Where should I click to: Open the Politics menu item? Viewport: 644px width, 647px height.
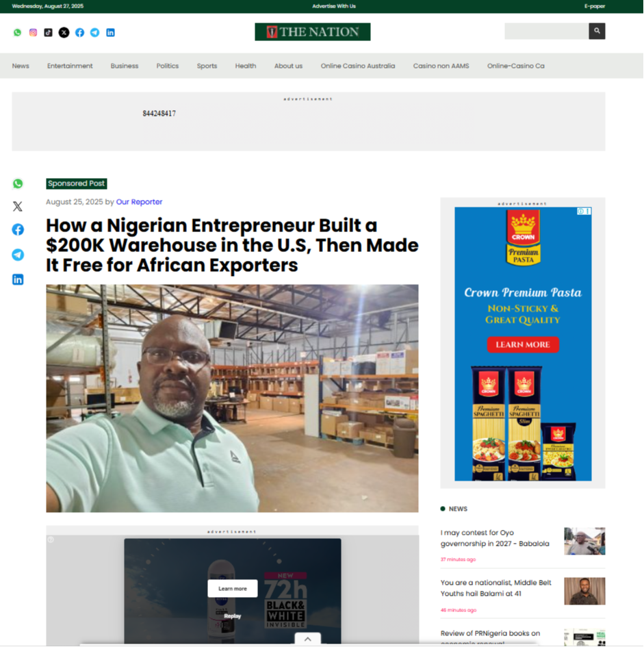click(168, 66)
